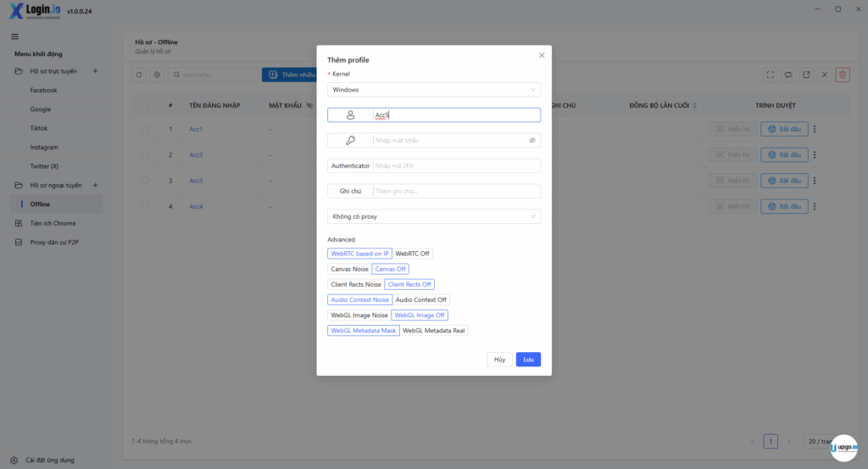This screenshot has width=868, height=469.
Task: Click the Lưu save button
Action: [528, 360]
